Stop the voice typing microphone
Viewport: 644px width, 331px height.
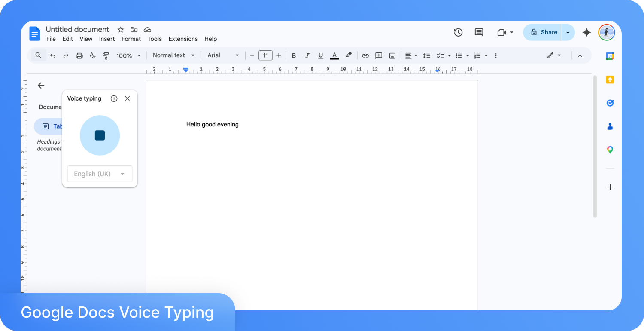(x=100, y=135)
